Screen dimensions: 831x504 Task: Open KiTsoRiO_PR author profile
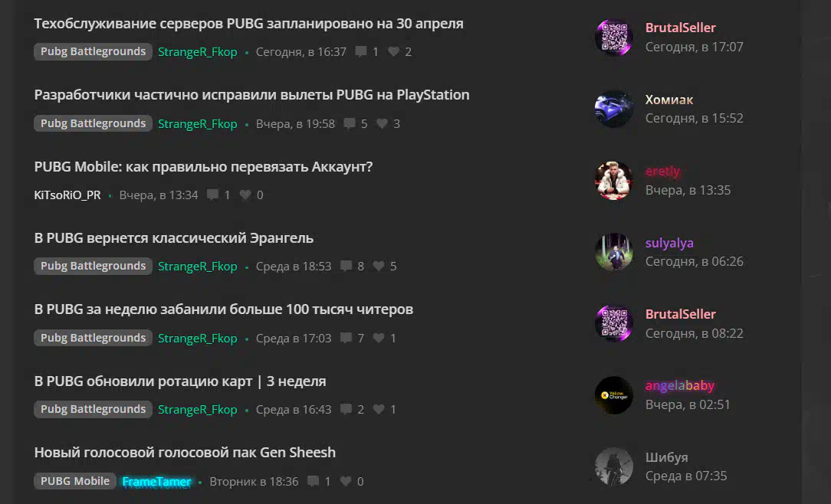click(67, 195)
